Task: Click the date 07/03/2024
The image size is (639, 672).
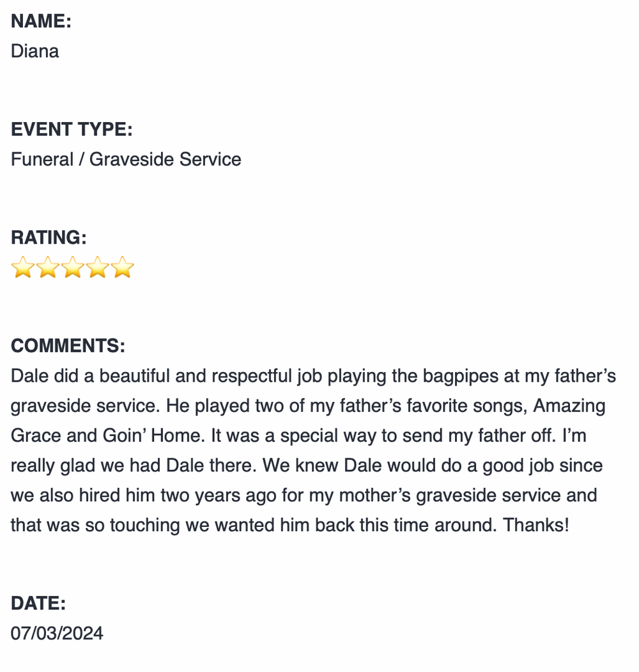Action: (x=57, y=633)
